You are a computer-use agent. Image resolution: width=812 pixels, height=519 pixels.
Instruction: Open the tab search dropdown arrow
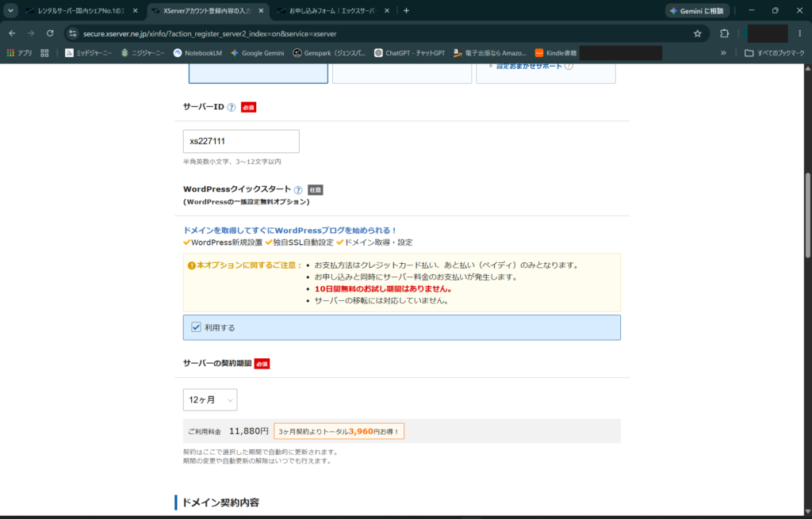pos(10,10)
